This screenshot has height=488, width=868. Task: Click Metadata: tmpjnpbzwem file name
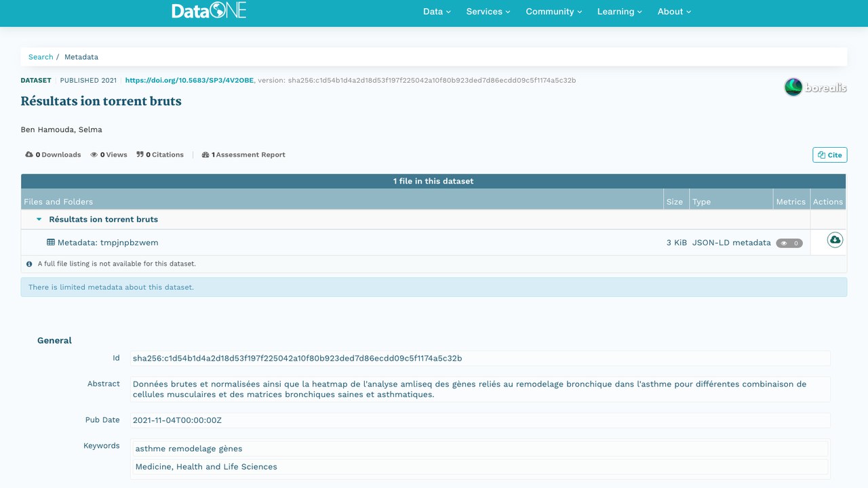[108, 242]
